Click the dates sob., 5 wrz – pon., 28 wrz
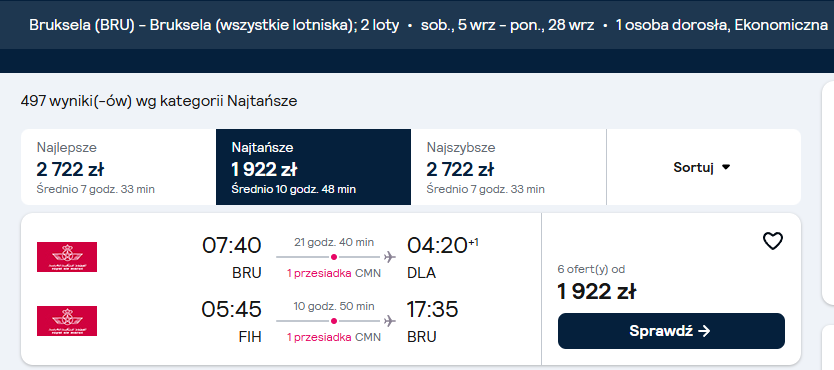834x370 pixels. click(507, 25)
